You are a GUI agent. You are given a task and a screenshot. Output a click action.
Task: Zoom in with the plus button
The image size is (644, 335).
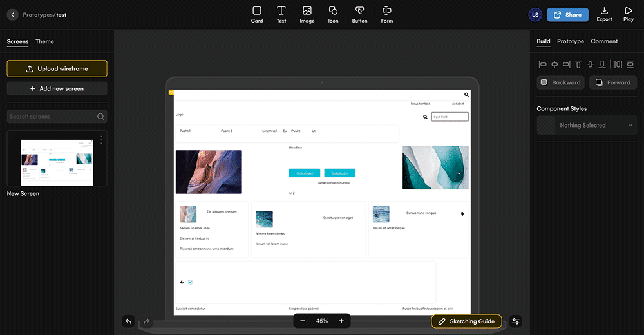[x=341, y=321]
